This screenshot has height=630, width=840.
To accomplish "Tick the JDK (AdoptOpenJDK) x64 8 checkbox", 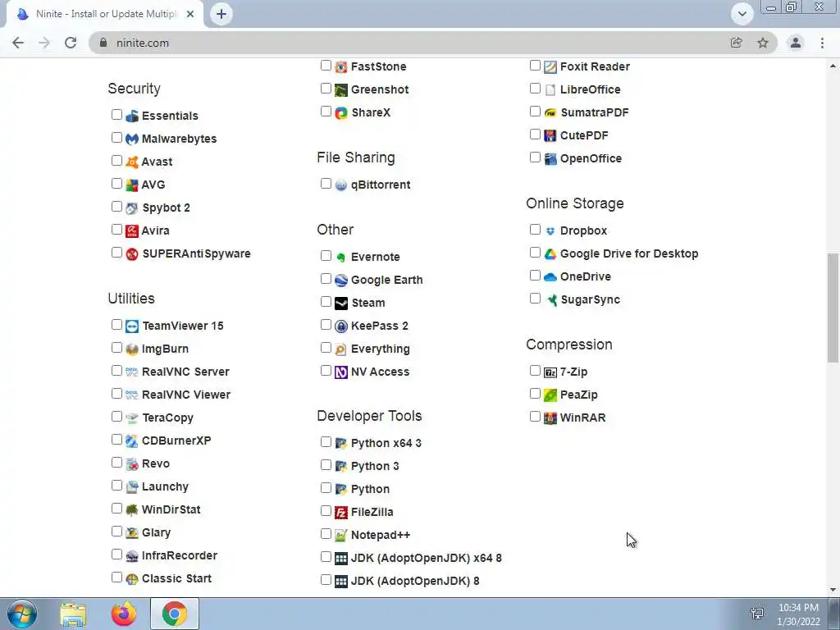I will [326, 557].
